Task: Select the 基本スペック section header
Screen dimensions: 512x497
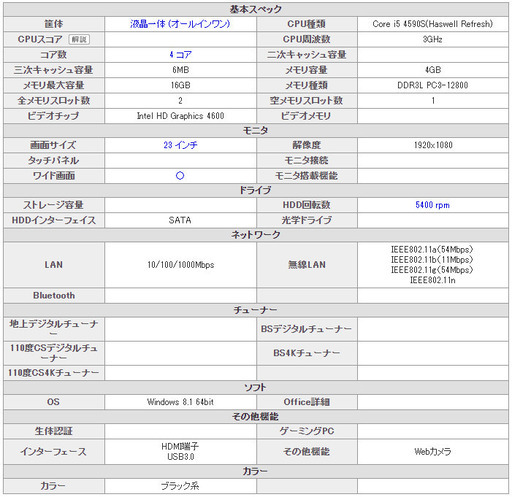Action: (x=256, y=9)
